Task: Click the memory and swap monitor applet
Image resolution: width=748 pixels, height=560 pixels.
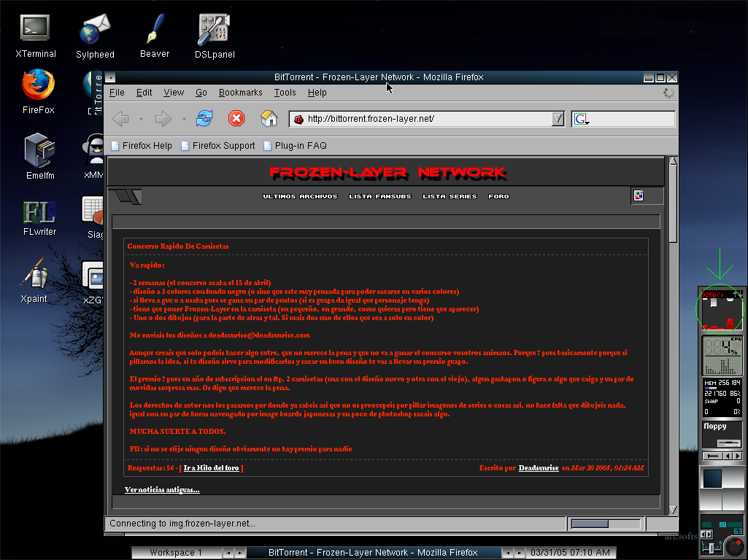Action: pyautogui.click(x=722, y=397)
